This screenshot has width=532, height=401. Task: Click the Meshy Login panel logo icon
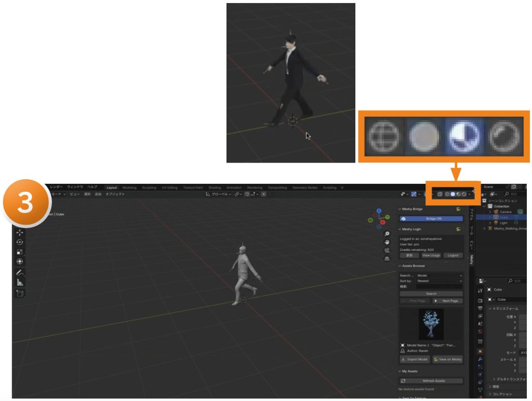458,230
